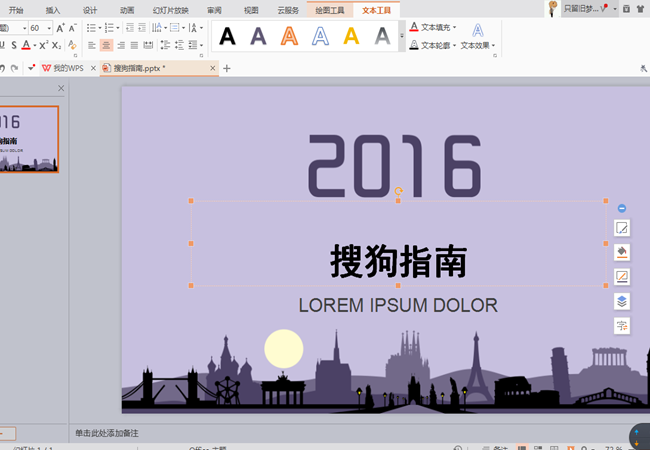The image size is (650, 450).
Task: Click the redo arrow icon
Action: (x=15, y=68)
